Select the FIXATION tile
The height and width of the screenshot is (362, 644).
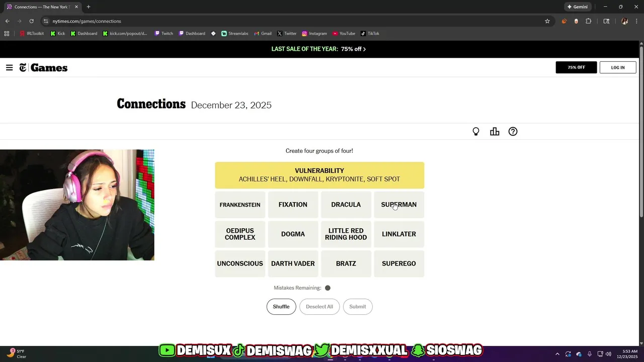(293, 205)
